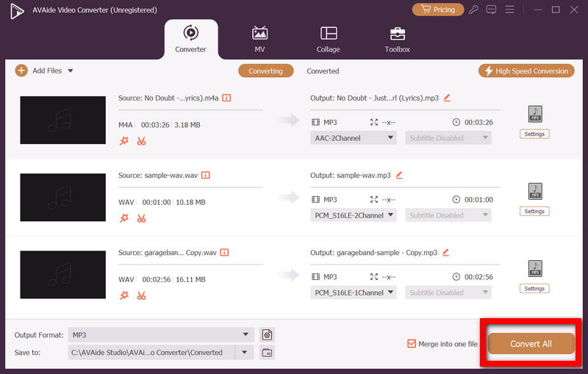Open Settings for No Doubt output
Viewport: 588px width, 374px height.
click(x=534, y=134)
